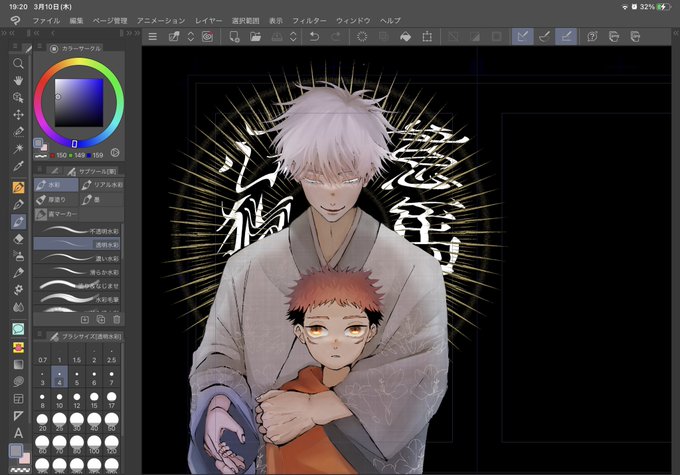Open brush size panel menu icon
Image resolution: width=680 pixels, height=475 pixels.
(x=39, y=334)
